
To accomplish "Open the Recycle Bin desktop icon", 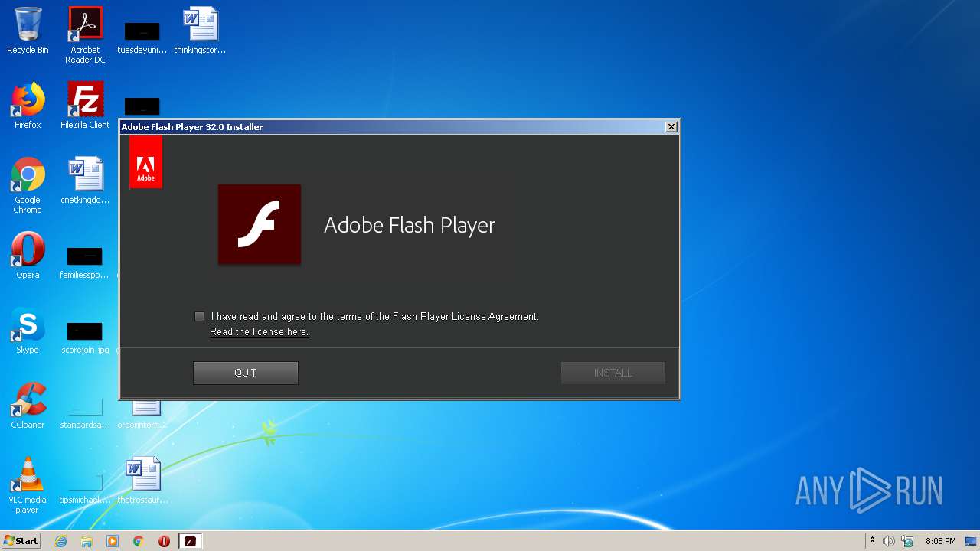I will (28, 31).
